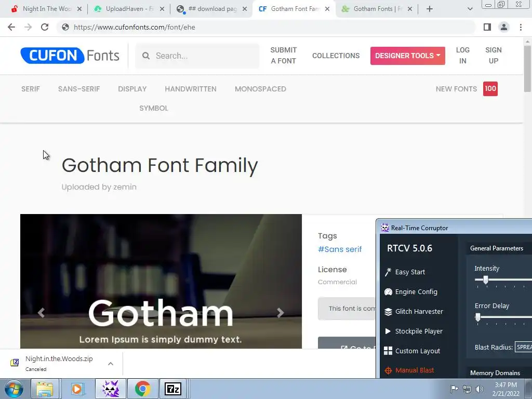Screen dimensions: 532x399
Task: Click Night.in.the.Woods.zip download item
Action: pyautogui.click(x=59, y=363)
